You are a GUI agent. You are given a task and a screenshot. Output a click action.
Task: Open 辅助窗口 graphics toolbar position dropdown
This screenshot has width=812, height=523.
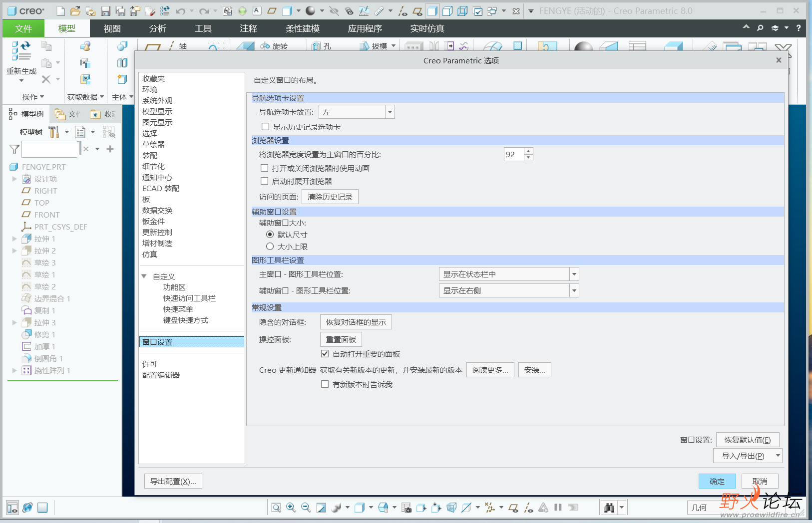click(x=509, y=290)
